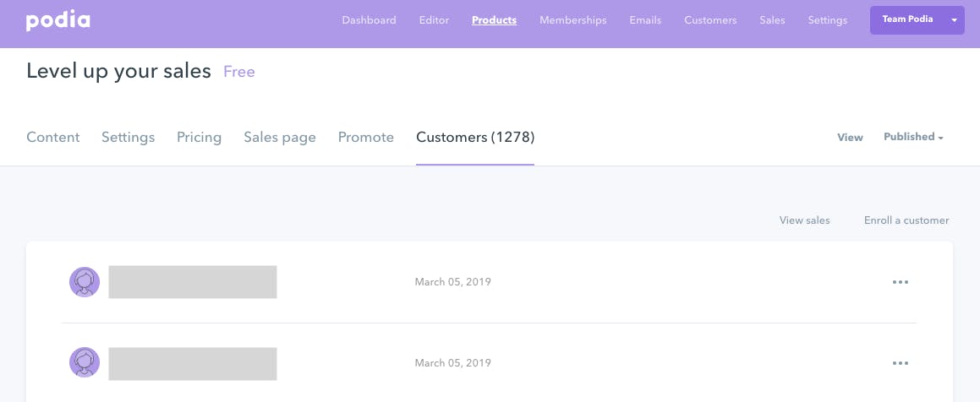The height and width of the screenshot is (402, 980).
Task: Open the Emails navigation item
Action: (x=645, y=20)
